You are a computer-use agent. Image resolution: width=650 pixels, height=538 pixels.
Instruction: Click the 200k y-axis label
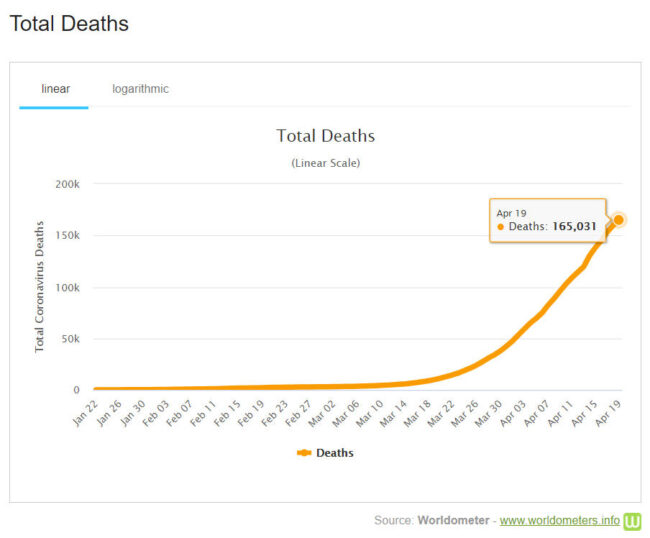[x=68, y=184]
